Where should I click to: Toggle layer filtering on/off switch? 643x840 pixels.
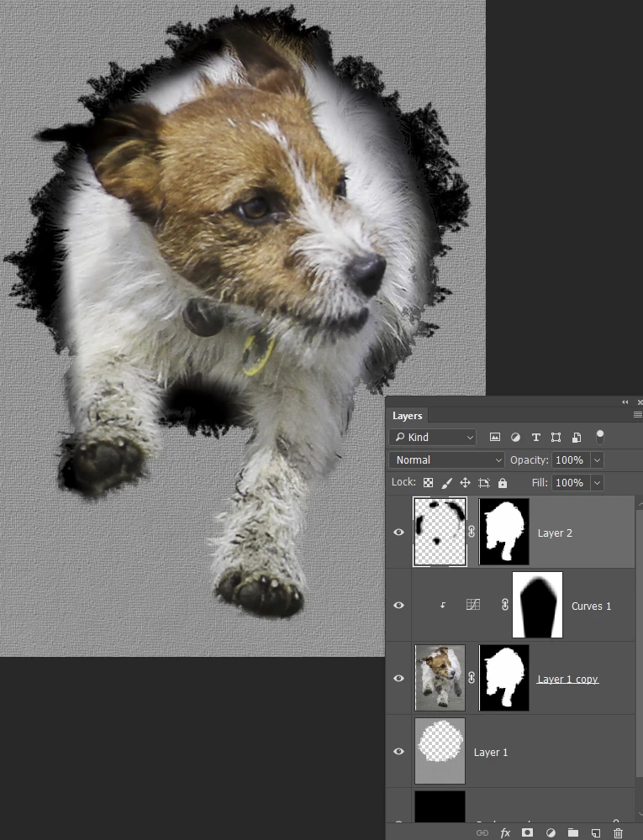(600, 437)
